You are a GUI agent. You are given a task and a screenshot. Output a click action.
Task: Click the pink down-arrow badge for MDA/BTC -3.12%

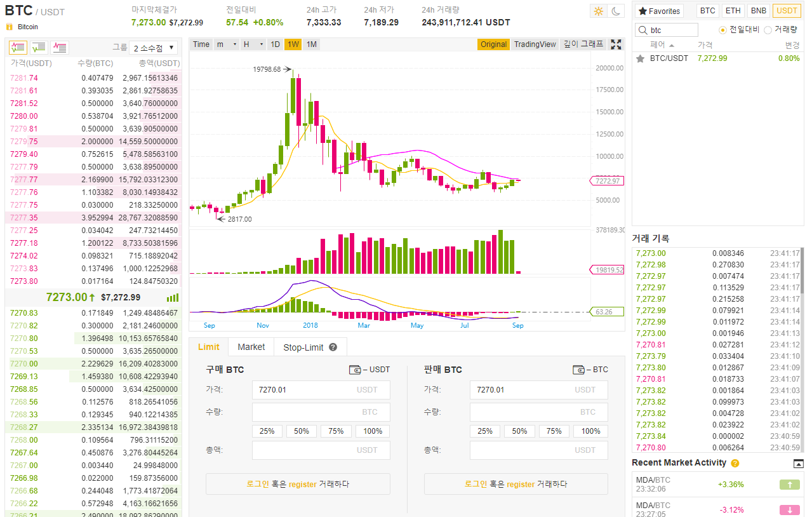tap(789, 509)
